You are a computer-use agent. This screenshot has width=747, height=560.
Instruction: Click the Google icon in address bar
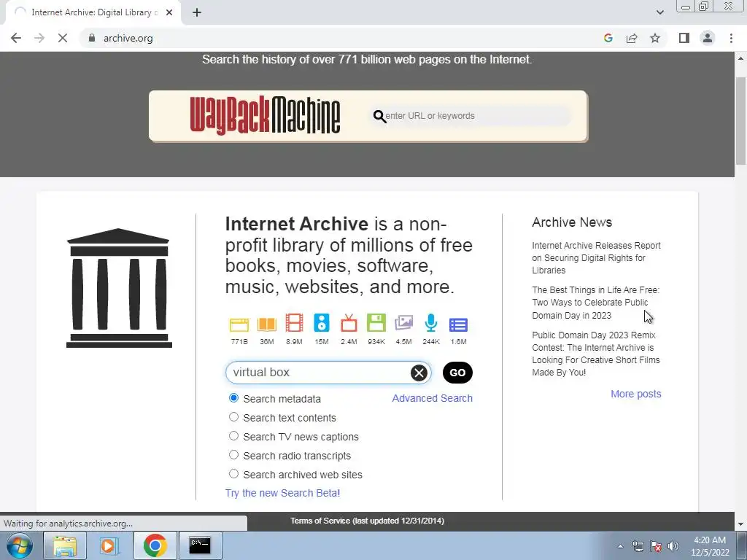608,38
